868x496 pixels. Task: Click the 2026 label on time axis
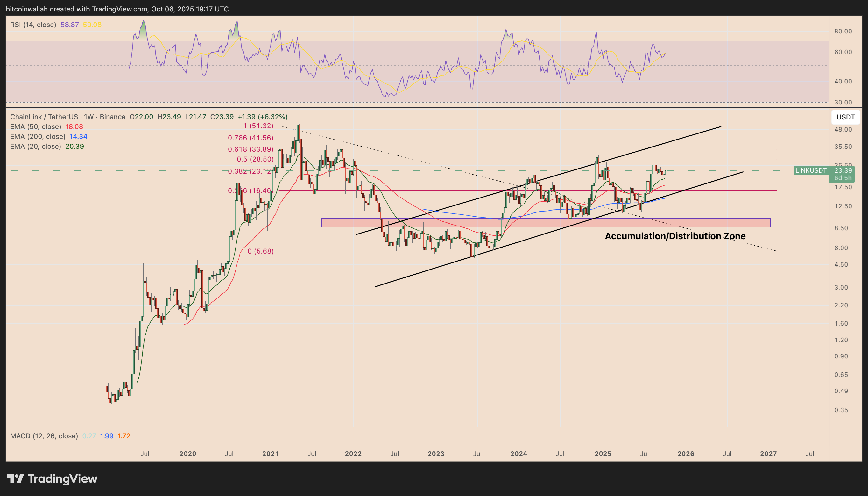point(686,454)
